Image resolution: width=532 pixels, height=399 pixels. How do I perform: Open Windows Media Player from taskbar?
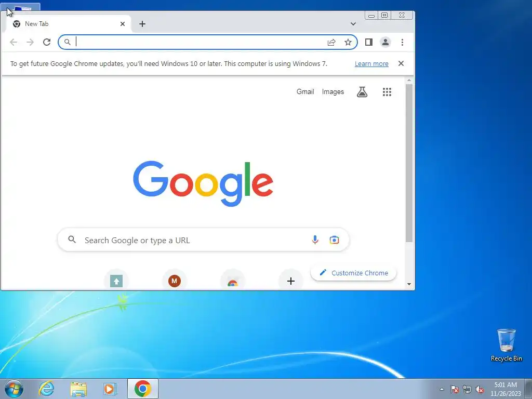(x=110, y=389)
